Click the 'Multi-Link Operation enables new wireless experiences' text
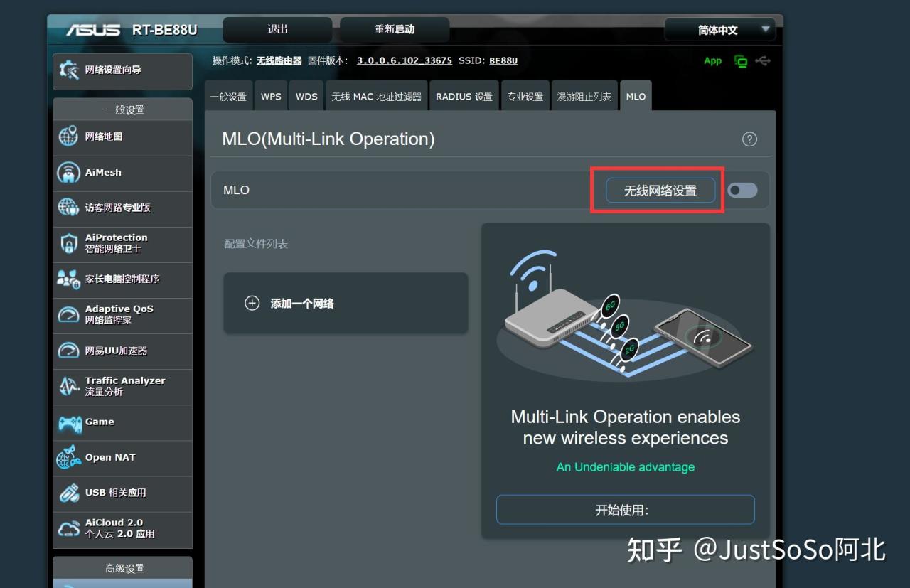Viewport: 910px width, 588px height. tap(626, 427)
